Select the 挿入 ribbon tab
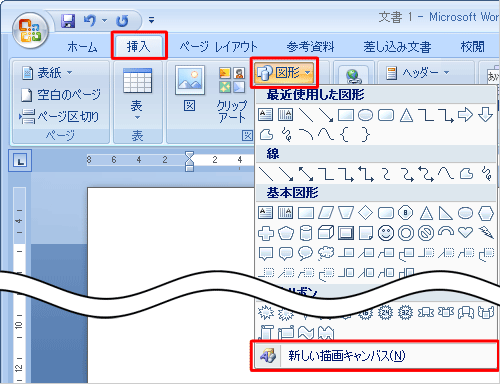This screenshot has width=500, height=384. tap(139, 46)
